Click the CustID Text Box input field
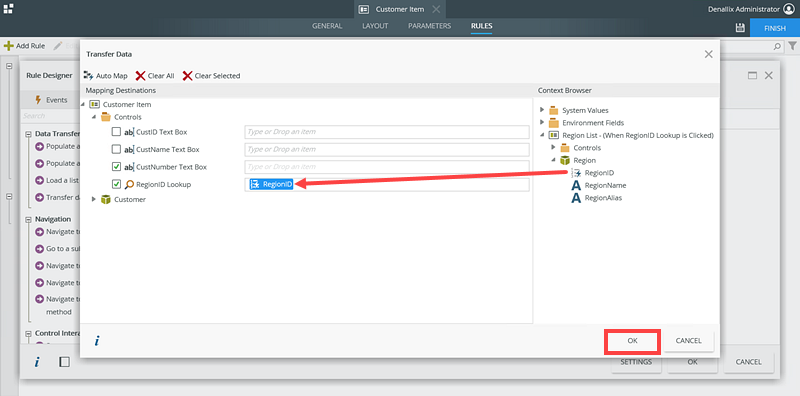This screenshot has width=800, height=396. pyautogui.click(x=387, y=132)
